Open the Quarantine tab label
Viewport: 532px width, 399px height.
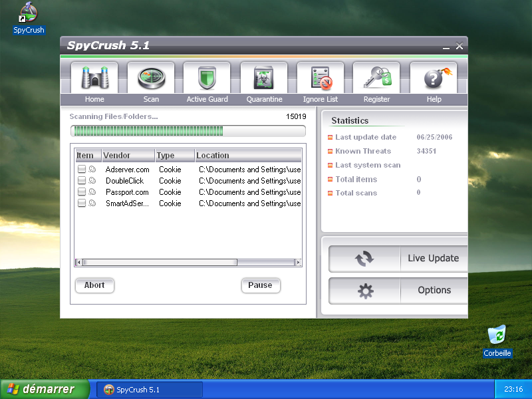click(264, 99)
